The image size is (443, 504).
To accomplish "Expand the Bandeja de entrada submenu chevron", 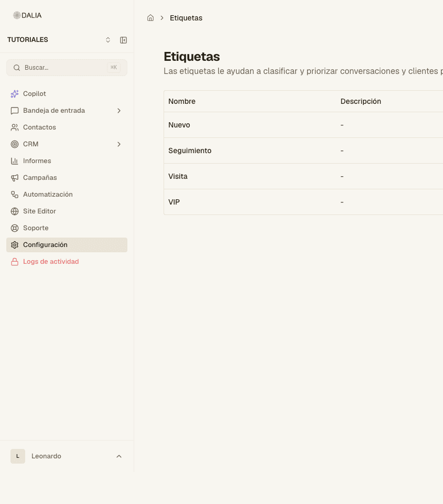I will [x=119, y=111].
